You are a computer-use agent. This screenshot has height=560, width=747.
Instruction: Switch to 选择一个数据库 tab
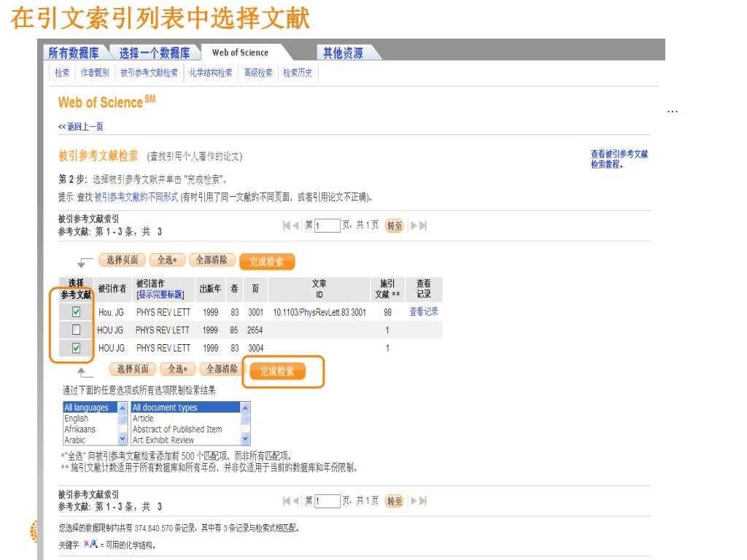155,52
